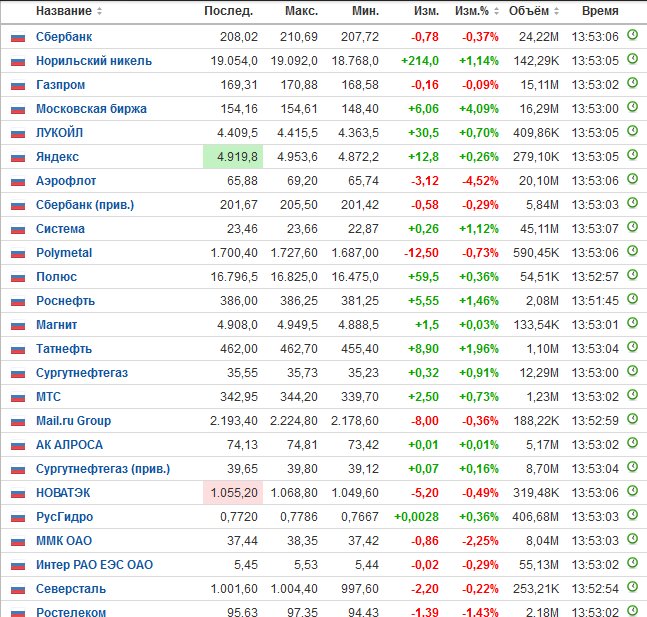This screenshot has width=647, height=617.
Task: Open the Московская биржа stock link
Action: click(91, 109)
